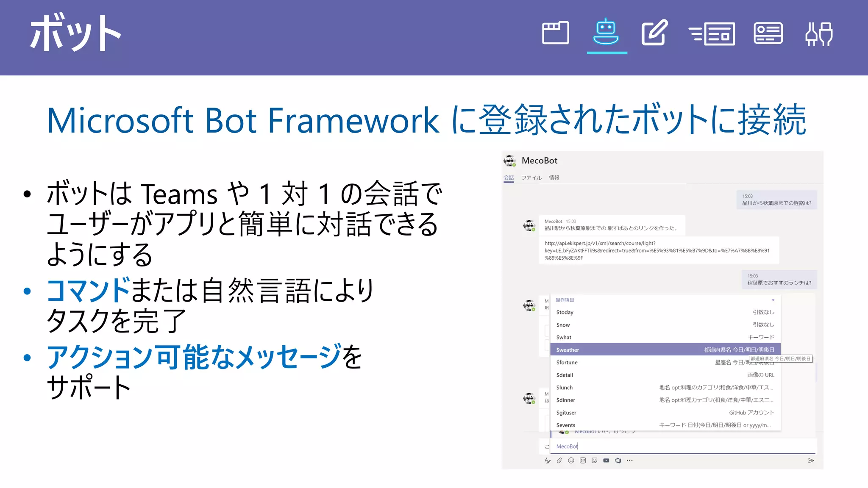The width and height of the screenshot is (868, 488).
Task: Switch to the ファイル tab
Action: [x=531, y=178]
